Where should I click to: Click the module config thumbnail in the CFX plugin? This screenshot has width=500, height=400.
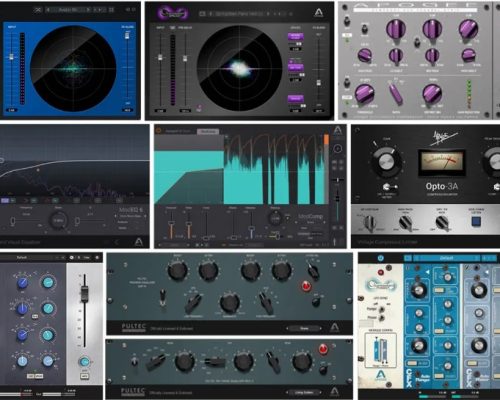(x=380, y=351)
